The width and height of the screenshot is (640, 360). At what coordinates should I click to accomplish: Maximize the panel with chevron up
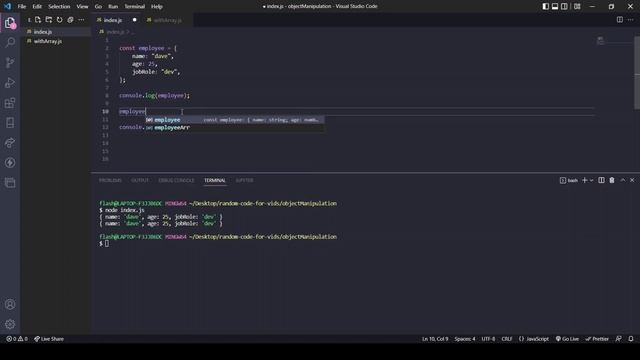[x=623, y=180]
